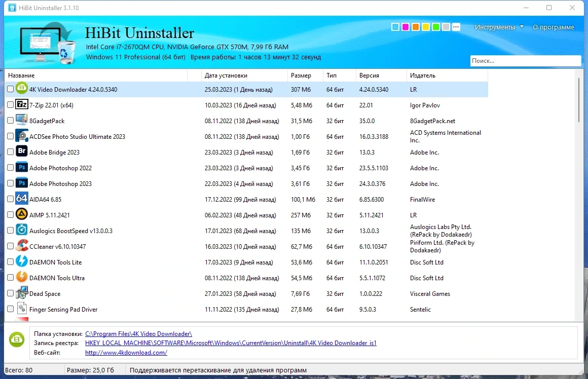Open the HKEY_LOCAL_MACHINE registry entry link

(x=231, y=343)
